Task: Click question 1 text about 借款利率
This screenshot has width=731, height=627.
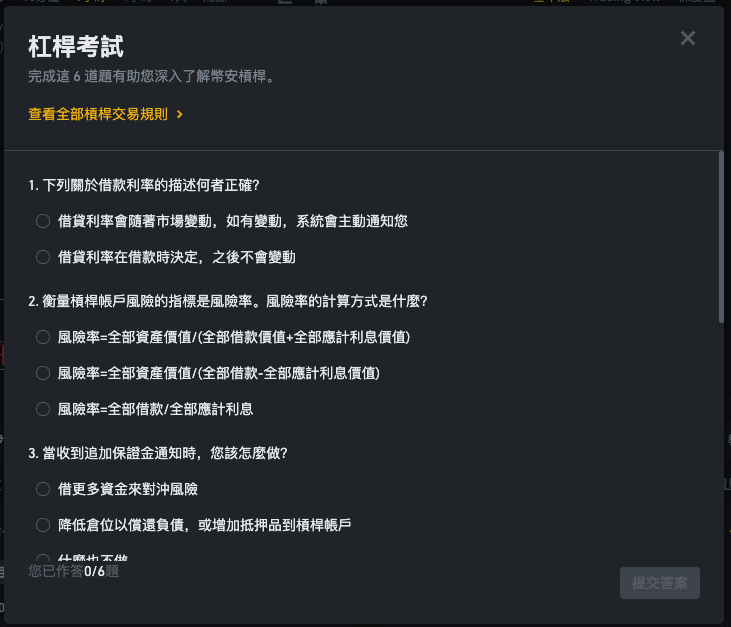Action: pyautogui.click(x=144, y=185)
